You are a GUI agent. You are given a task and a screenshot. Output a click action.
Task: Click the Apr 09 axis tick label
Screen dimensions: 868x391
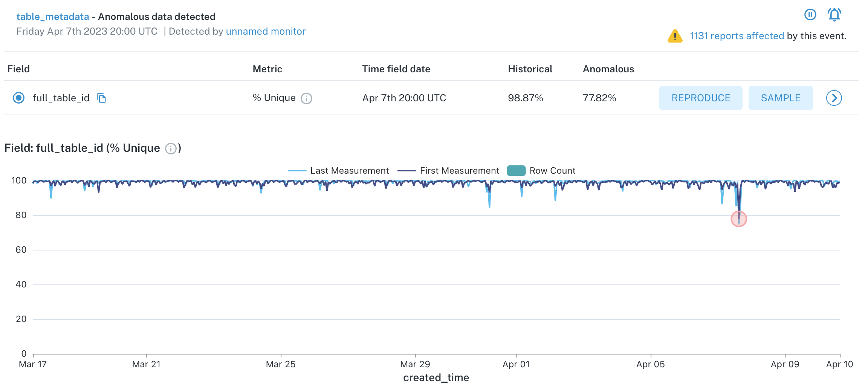785,364
